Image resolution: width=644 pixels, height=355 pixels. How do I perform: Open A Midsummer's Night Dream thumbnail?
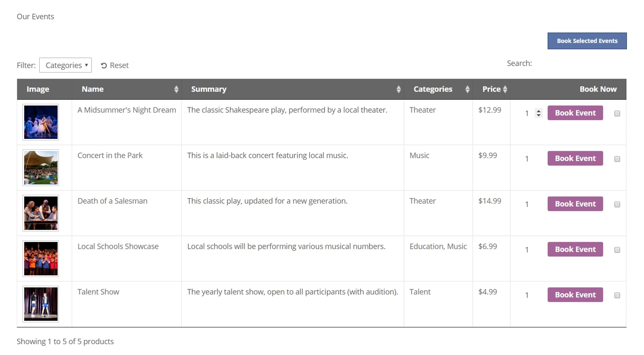[x=41, y=122]
